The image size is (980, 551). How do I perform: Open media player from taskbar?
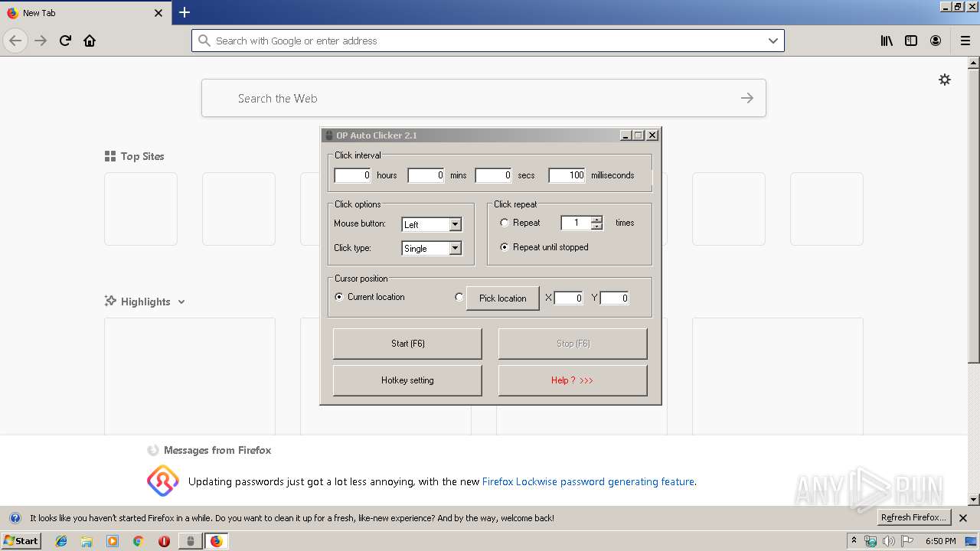tap(113, 541)
